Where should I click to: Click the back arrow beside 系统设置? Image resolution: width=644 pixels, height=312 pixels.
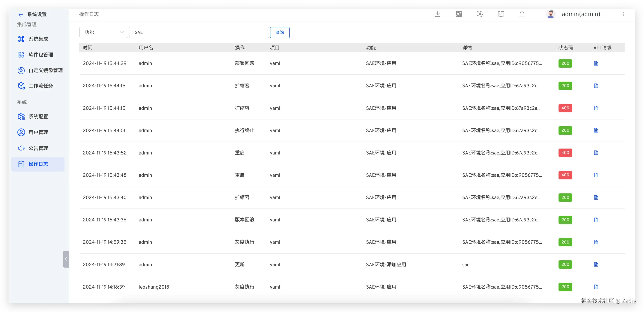click(21, 14)
